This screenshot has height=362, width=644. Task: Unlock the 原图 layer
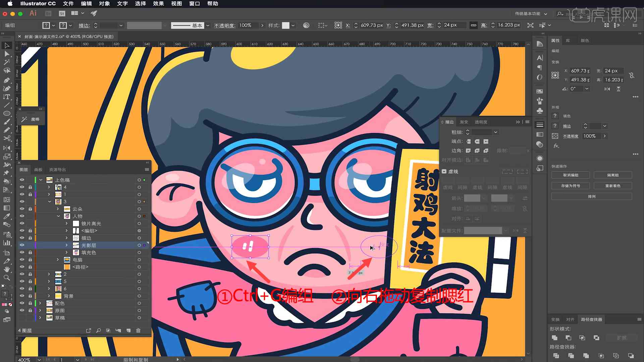(x=30, y=310)
